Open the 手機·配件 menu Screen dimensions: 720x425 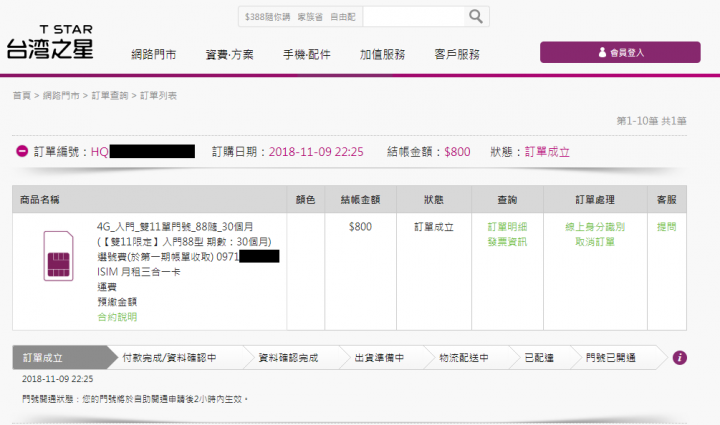pos(306,55)
